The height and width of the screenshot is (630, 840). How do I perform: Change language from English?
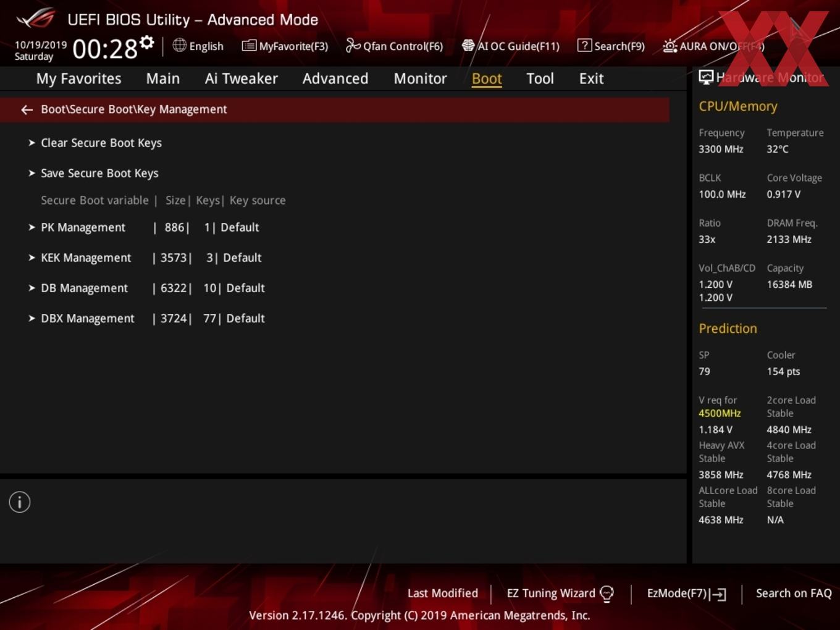198,46
